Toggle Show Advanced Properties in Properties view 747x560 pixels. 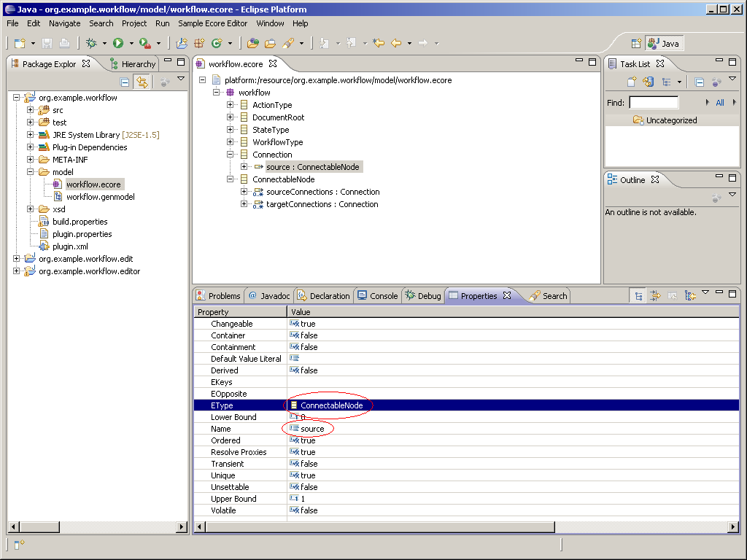pos(655,296)
